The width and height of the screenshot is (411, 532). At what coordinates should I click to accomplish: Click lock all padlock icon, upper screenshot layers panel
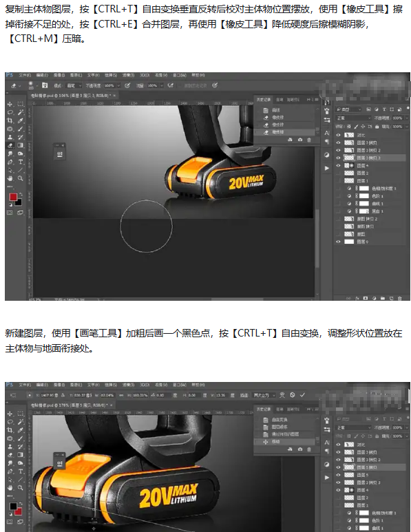377,127
